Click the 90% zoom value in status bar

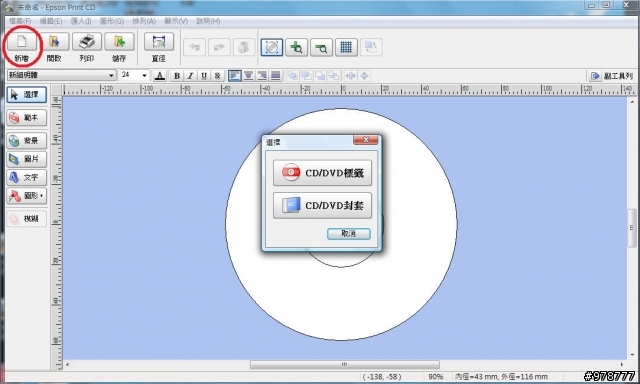436,377
